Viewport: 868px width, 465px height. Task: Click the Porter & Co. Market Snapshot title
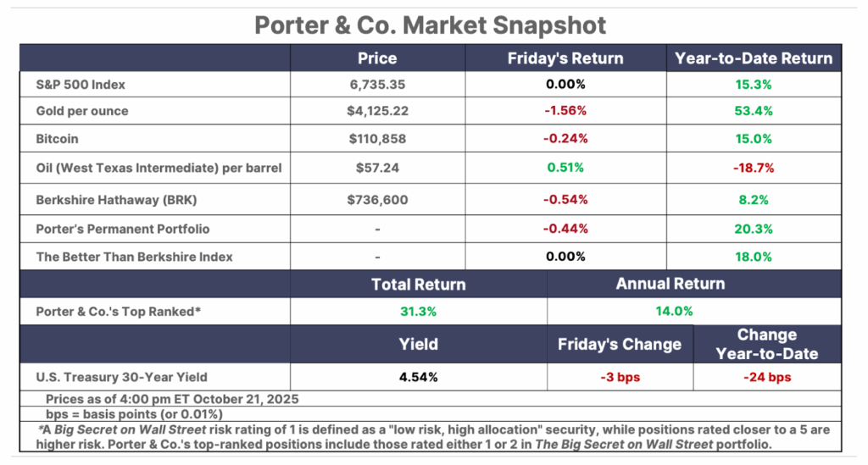pos(431,24)
